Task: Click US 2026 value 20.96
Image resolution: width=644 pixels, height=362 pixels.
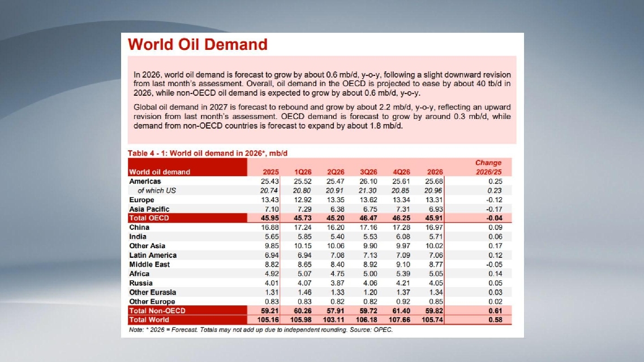Action: (x=433, y=190)
